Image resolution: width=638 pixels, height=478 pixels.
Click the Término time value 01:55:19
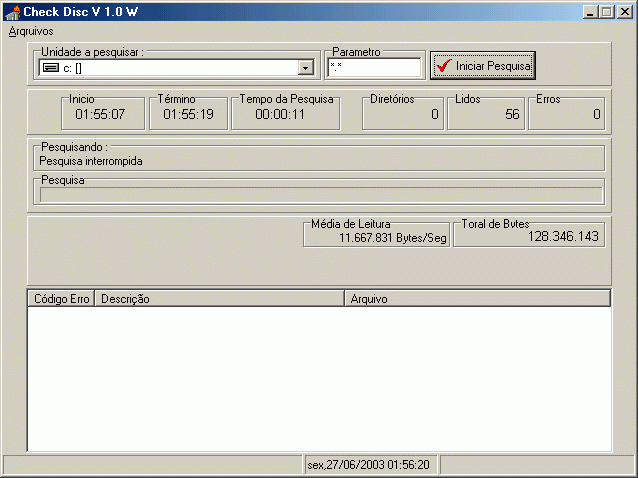click(188, 114)
